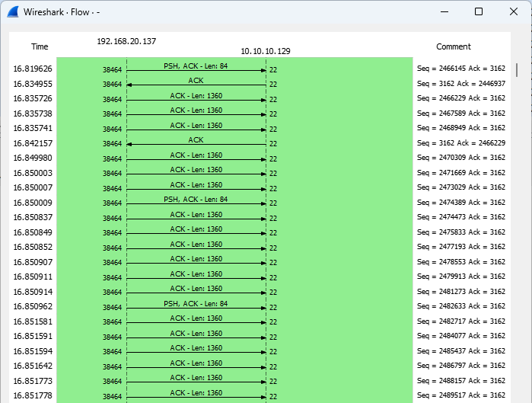532x403 pixels.
Task: Select flow row at time 16.835726
Action: tap(260, 98)
